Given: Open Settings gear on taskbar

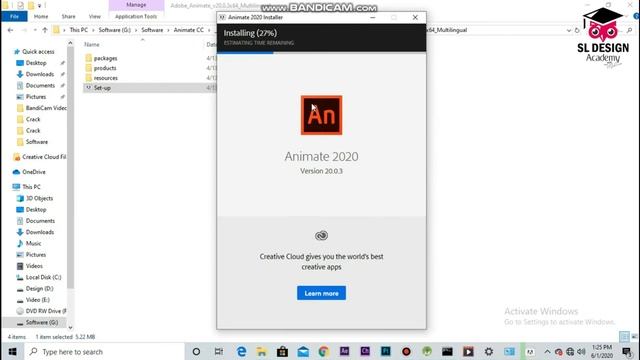Looking at the screenshot, I should [x=489, y=351].
